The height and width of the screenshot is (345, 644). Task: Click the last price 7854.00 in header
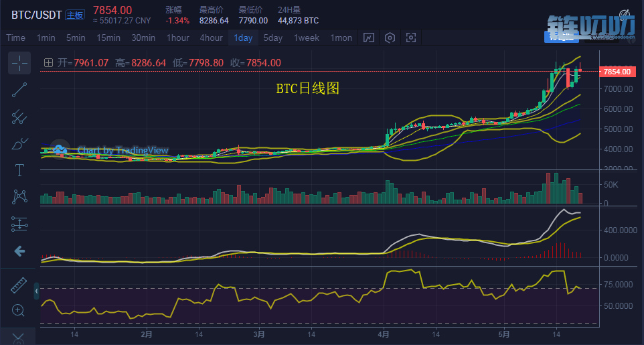(x=112, y=10)
